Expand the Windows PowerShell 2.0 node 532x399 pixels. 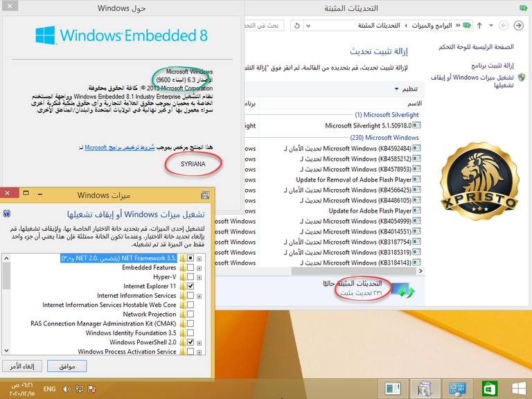click(199, 343)
